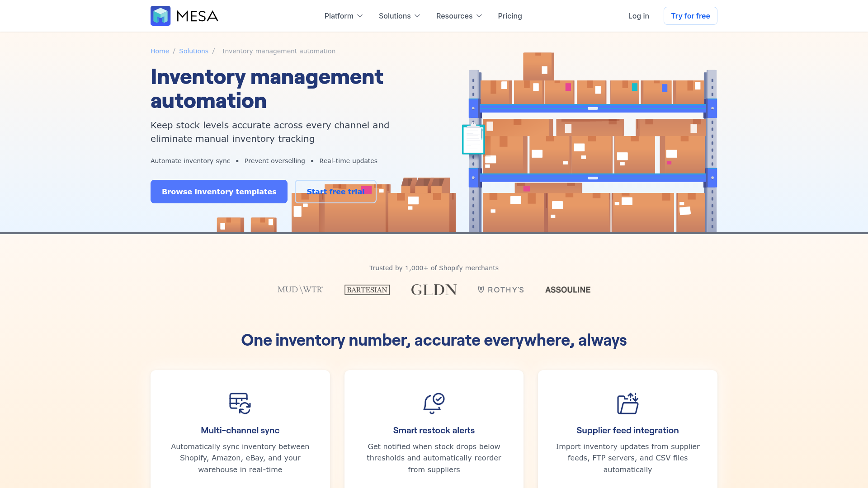868x488 pixels.
Task: Select the 'Smart restock alerts' heading
Action: pyautogui.click(x=434, y=430)
